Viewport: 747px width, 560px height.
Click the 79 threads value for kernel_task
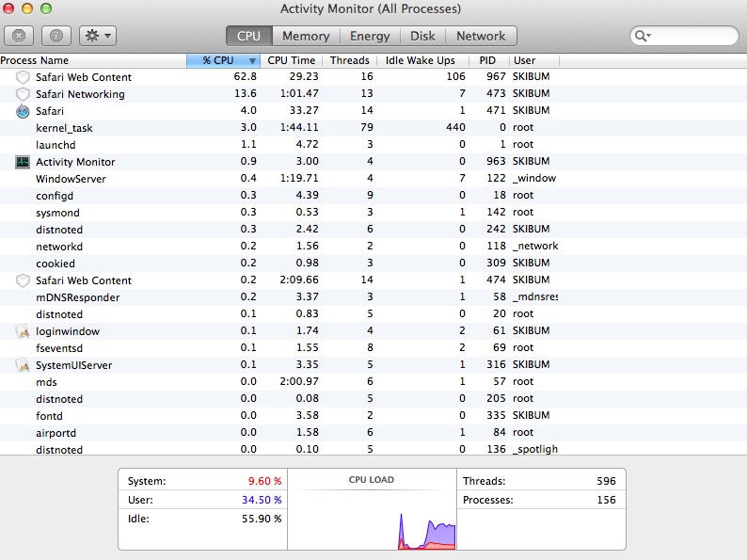(x=367, y=127)
